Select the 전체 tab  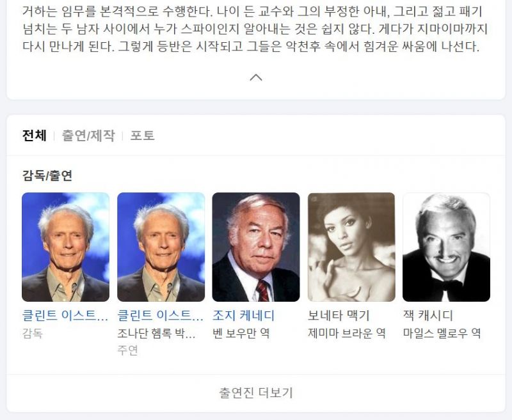click(35, 136)
